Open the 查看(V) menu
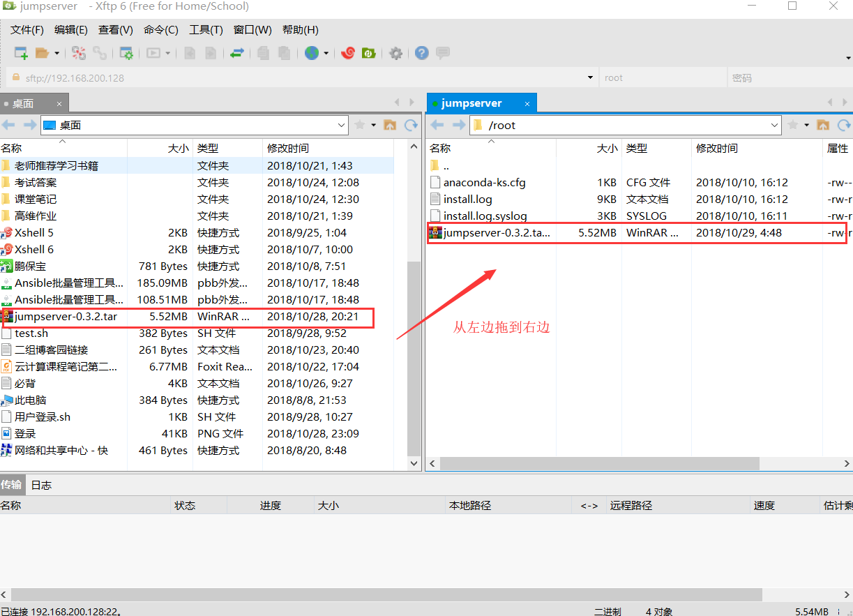 116,30
